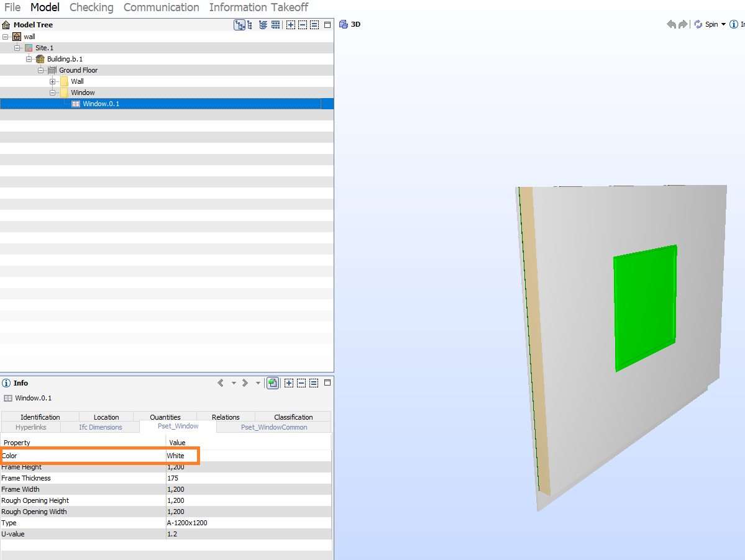Select the containment hierarchy view icon in Model Tree
This screenshot has width=745, height=560.
click(x=239, y=25)
